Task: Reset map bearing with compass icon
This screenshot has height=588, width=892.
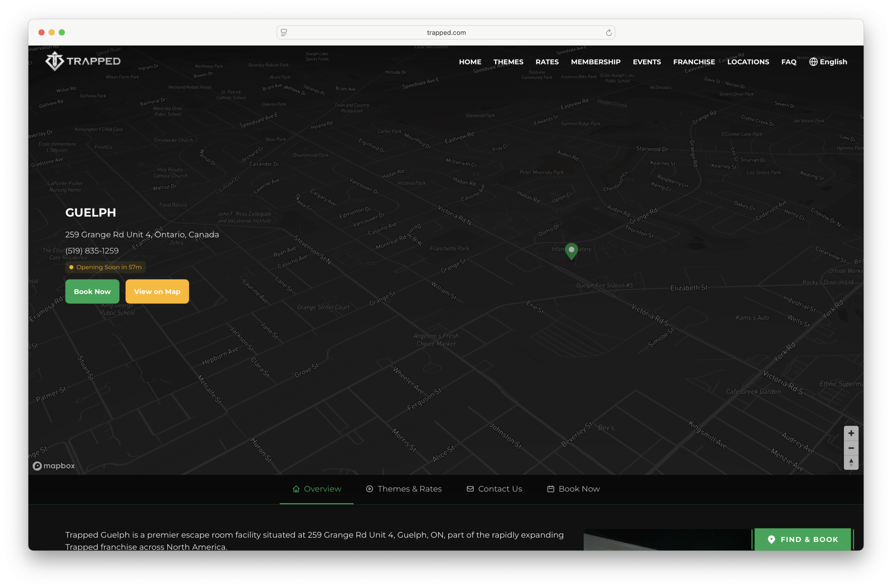Action: click(851, 463)
